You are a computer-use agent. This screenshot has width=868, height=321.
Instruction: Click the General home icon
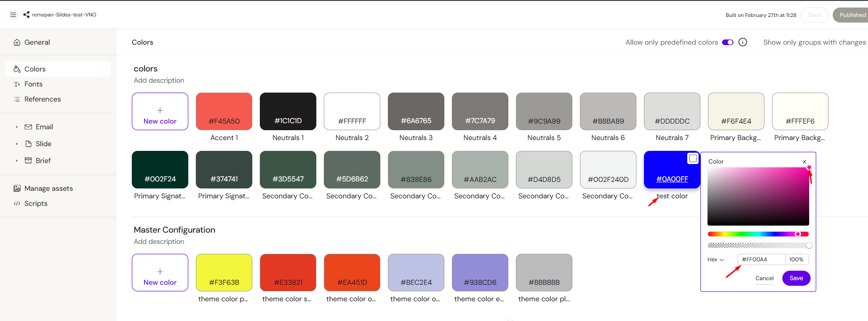tap(17, 42)
